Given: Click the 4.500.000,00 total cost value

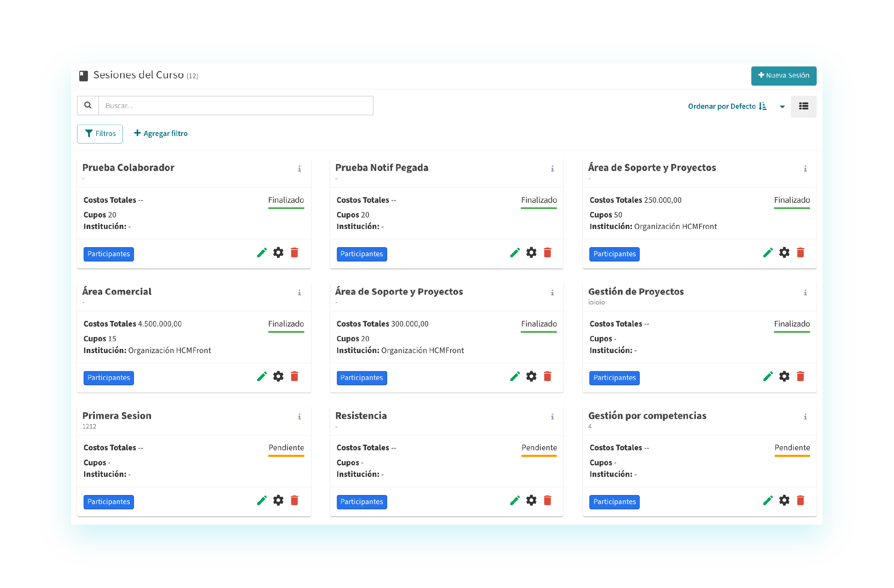Looking at the screenshot, I should 159,324.
